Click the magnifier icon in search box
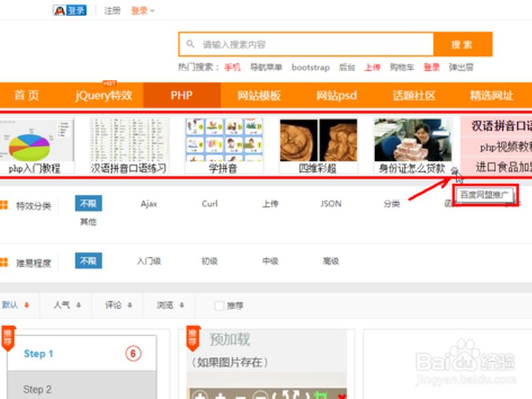This screenshot has height=399, width=532. 190,44
